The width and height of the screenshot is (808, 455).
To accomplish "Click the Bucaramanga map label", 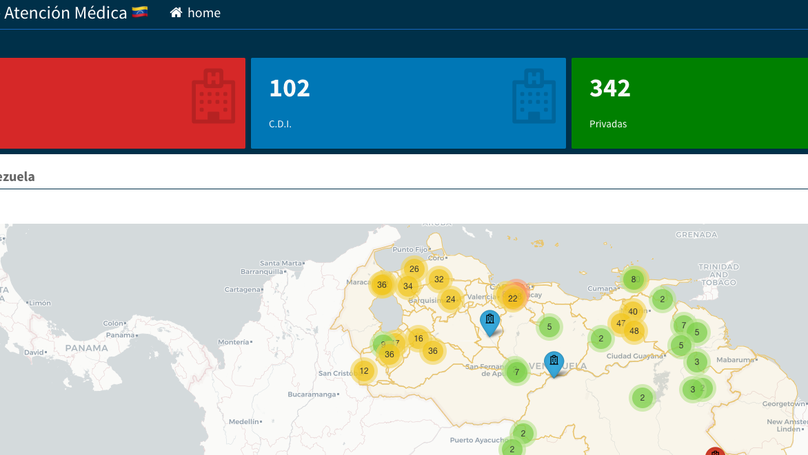I will [312, 394].
